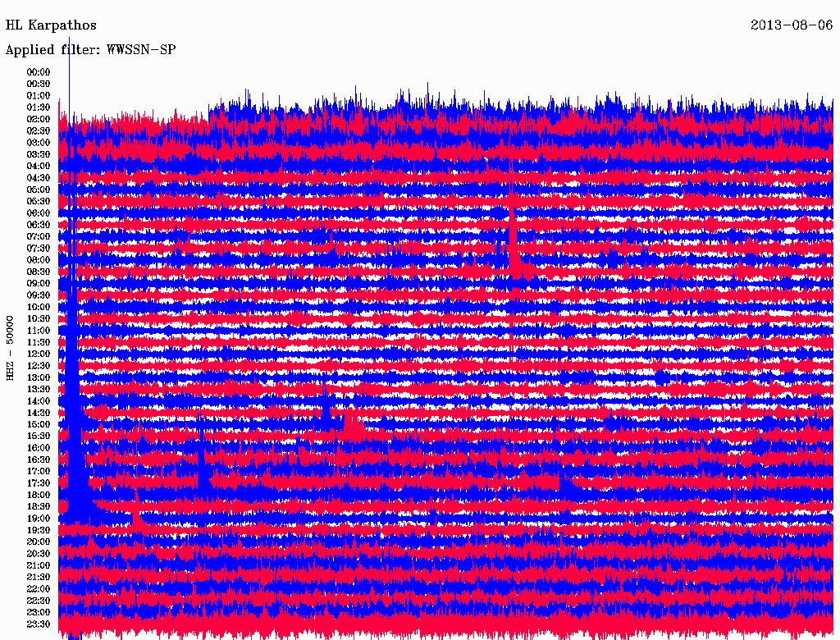Click the 10:00 time label

pos(39,307)
